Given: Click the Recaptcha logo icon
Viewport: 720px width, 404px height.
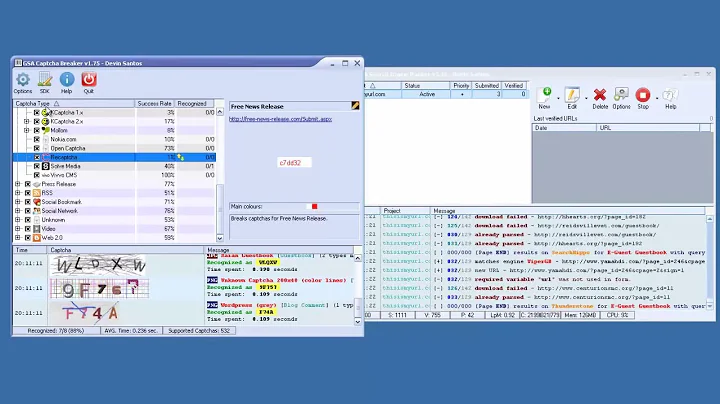Looking at the screenshot, I should [x=45, y=157].
